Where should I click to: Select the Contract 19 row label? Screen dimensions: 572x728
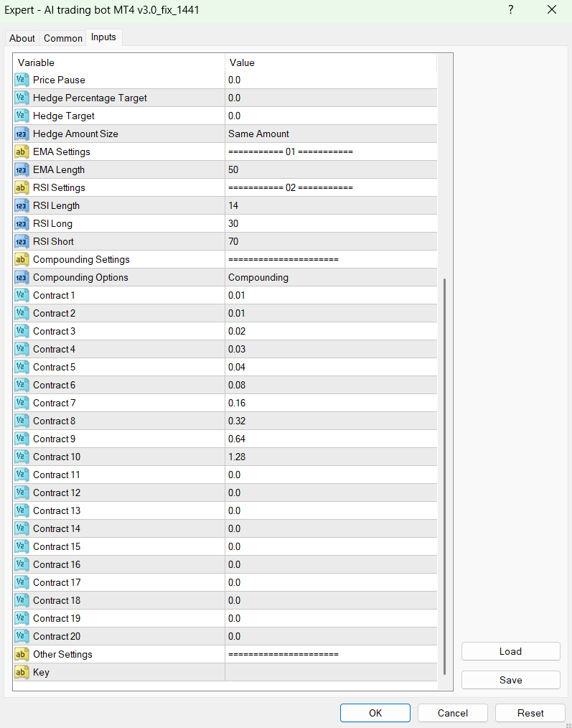coord(57,618)
